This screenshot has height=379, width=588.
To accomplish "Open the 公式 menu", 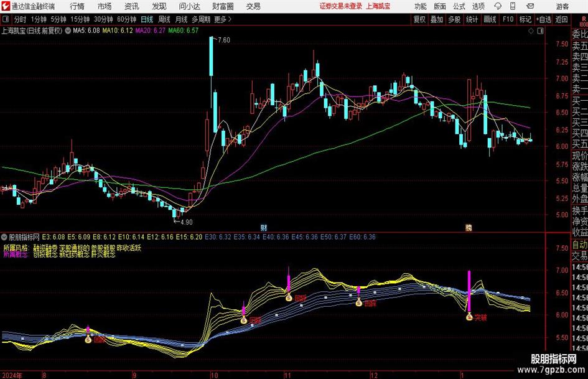I will click(459, 6).
